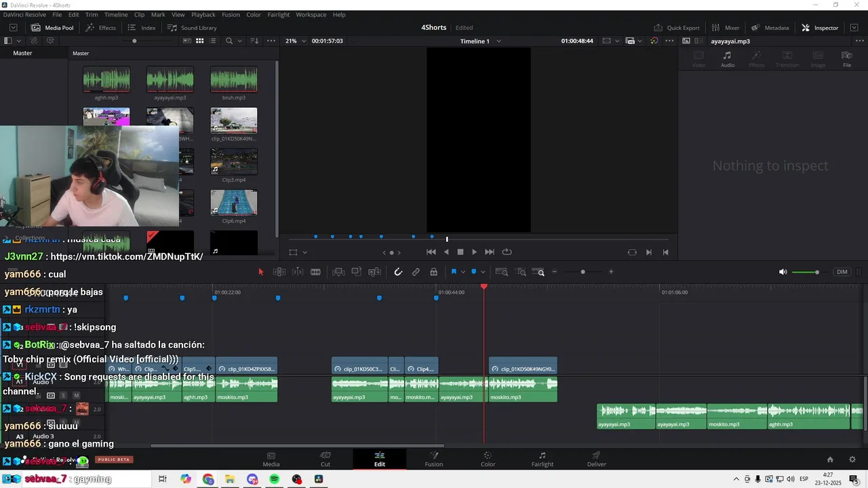The width and height of the screenshot is (868, 488).
Task: Open the Playback menu
Action: pos(203,14)
